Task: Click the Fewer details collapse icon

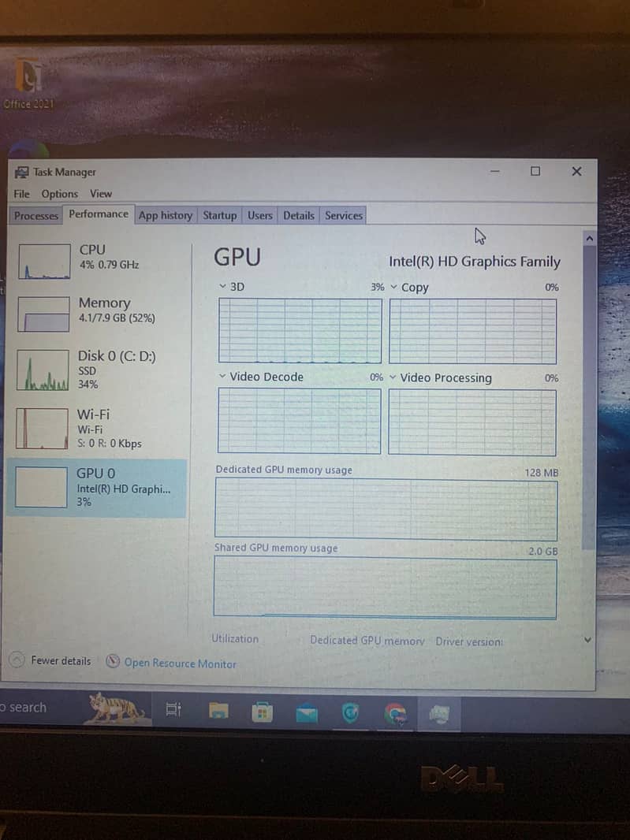Action: tap(17, 660)
